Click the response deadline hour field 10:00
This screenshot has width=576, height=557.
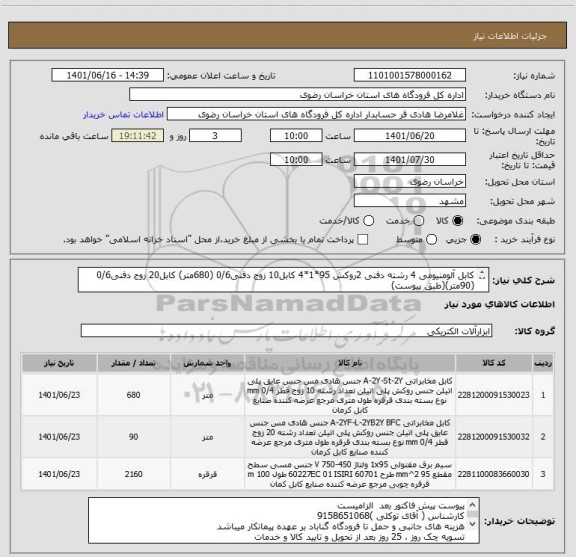tap(296, 136)
